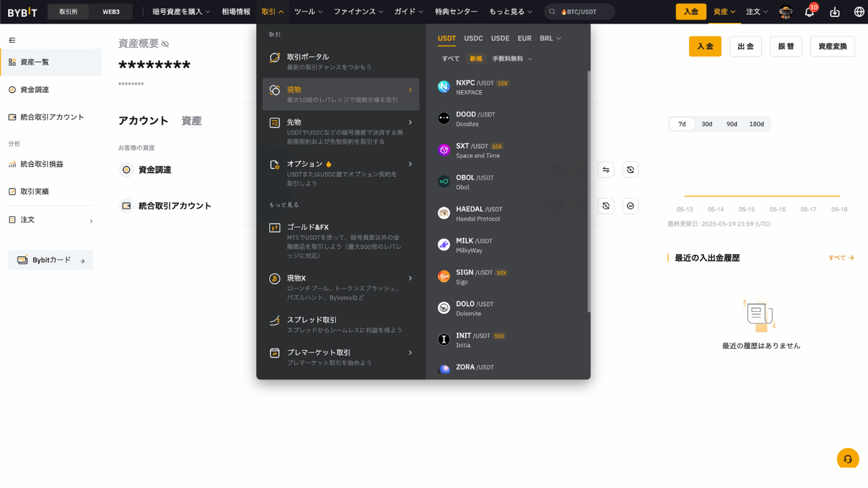Open すべて link in deposit history
Image resolution: width=868 pixels, height=488 pixels.
pos(841,258)
